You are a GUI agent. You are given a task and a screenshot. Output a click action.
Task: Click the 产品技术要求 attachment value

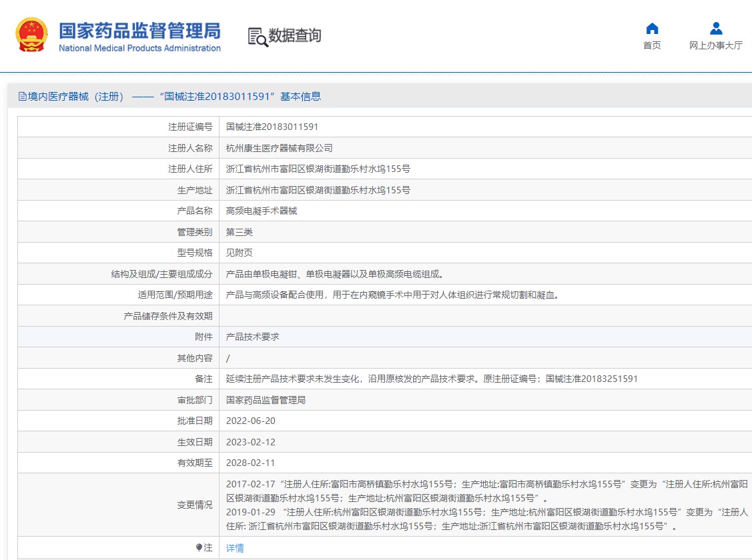253,337
